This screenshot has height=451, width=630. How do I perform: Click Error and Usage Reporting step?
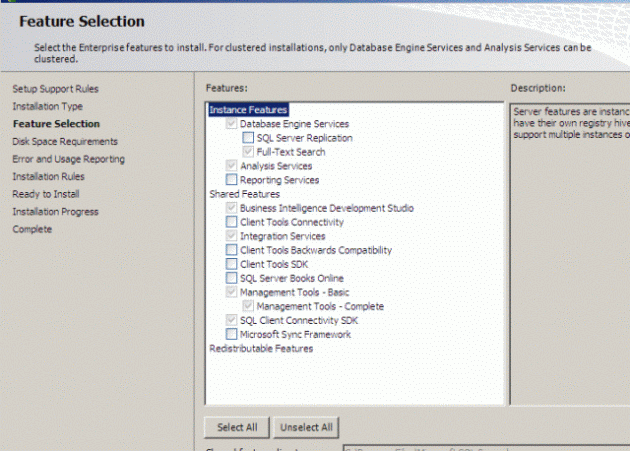tap(69, 159)
